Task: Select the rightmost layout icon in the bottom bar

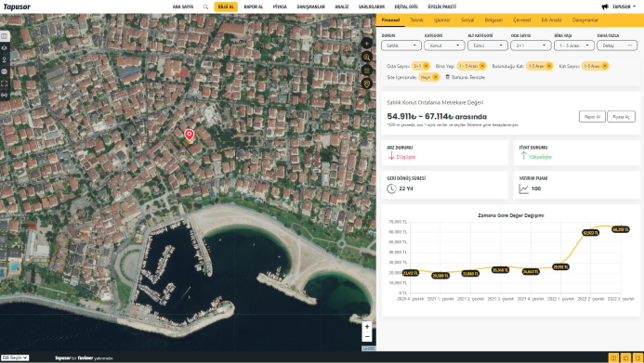Action: (x=637, y=358)
